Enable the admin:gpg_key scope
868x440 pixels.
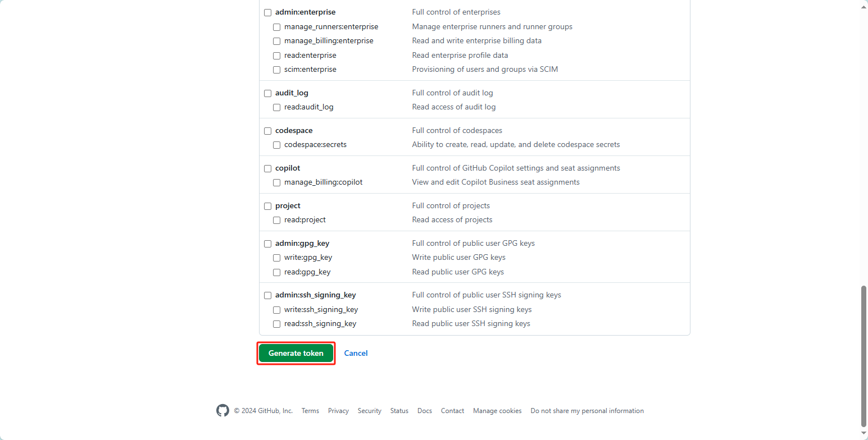point(268,244)
